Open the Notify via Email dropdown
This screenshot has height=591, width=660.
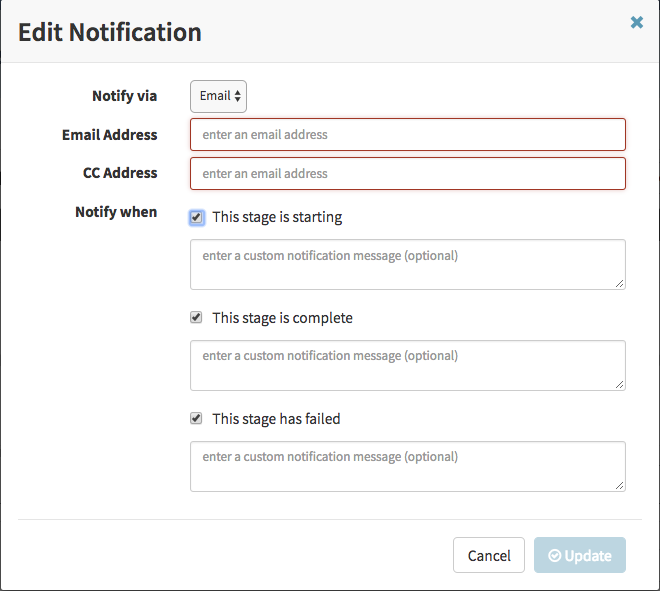[x=218, y=96]
